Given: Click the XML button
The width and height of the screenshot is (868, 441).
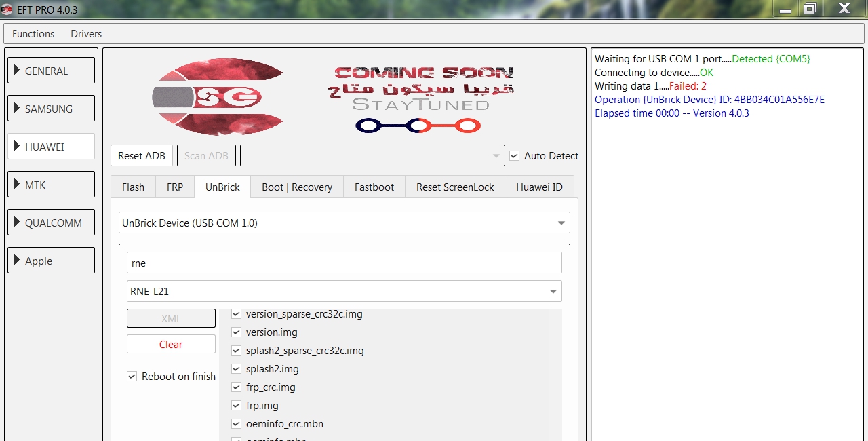Looking at the screenshot, I should click(x=171, y=318).
